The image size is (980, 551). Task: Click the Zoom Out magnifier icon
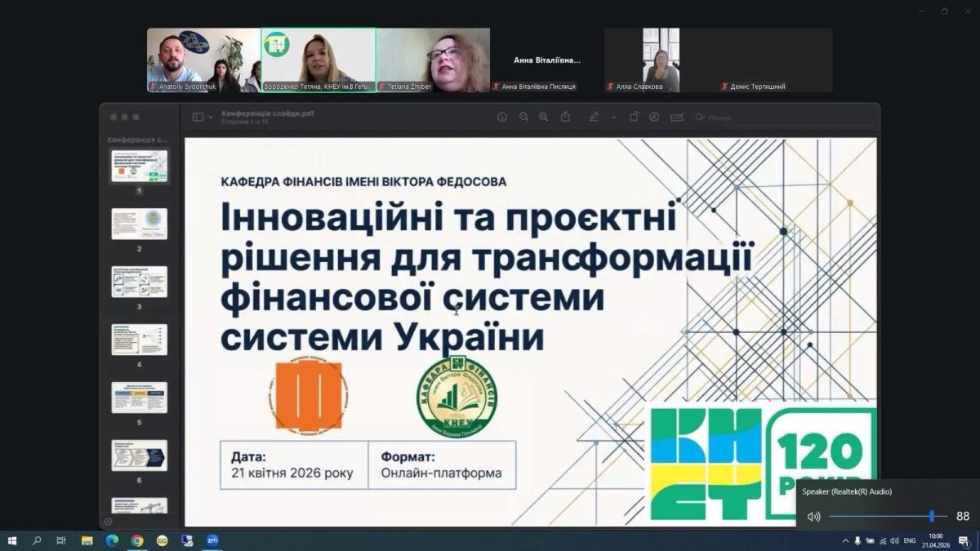[x=523, y=117]
